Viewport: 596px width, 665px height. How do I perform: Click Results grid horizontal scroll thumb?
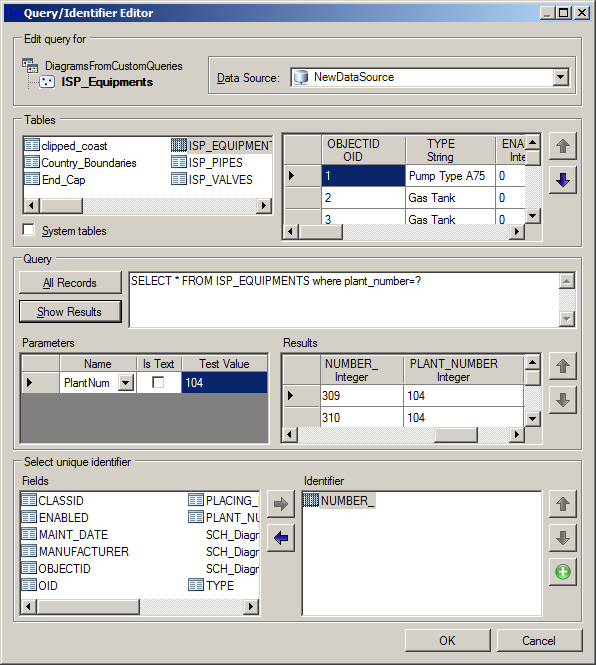point(456,435)
